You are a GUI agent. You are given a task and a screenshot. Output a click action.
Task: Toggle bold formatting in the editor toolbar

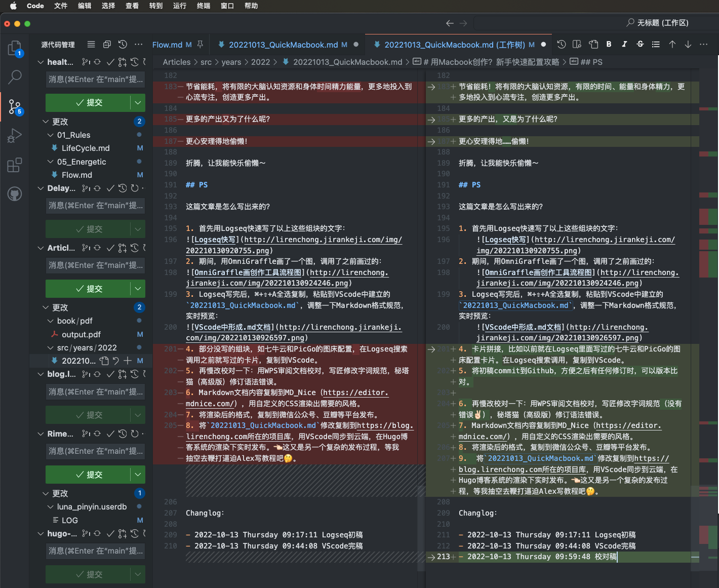coord(609,45)
